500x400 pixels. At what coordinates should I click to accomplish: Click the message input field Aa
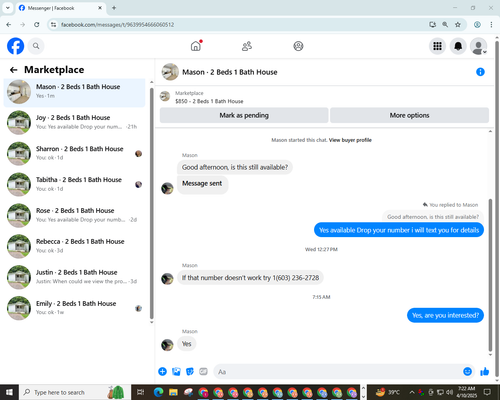pos(343,371)
